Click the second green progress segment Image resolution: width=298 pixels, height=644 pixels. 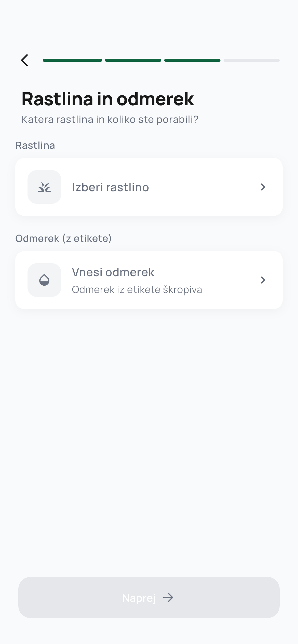(133, 60)
